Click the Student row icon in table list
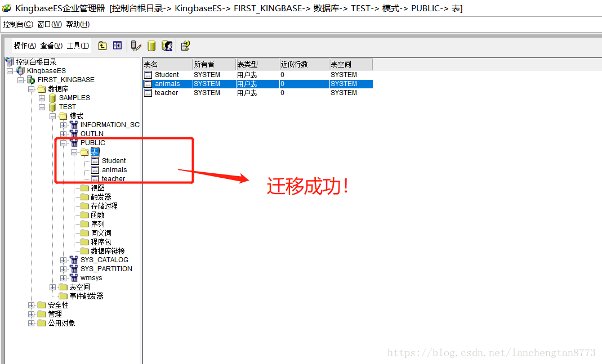The height and width of the screenshot is (364, 602). (148, 75)
